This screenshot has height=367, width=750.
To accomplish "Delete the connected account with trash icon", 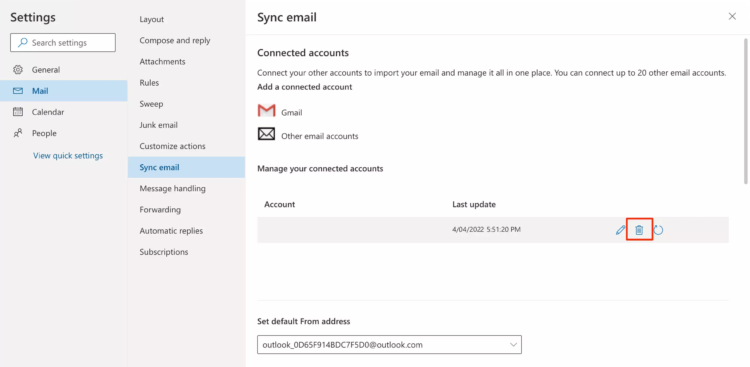I will point(639,230).
